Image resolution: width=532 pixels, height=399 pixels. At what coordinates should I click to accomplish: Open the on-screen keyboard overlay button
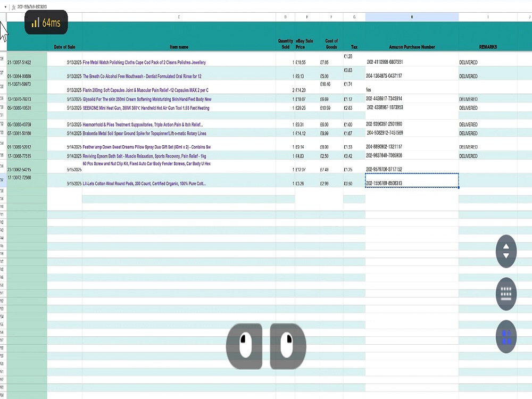(506, 294)
